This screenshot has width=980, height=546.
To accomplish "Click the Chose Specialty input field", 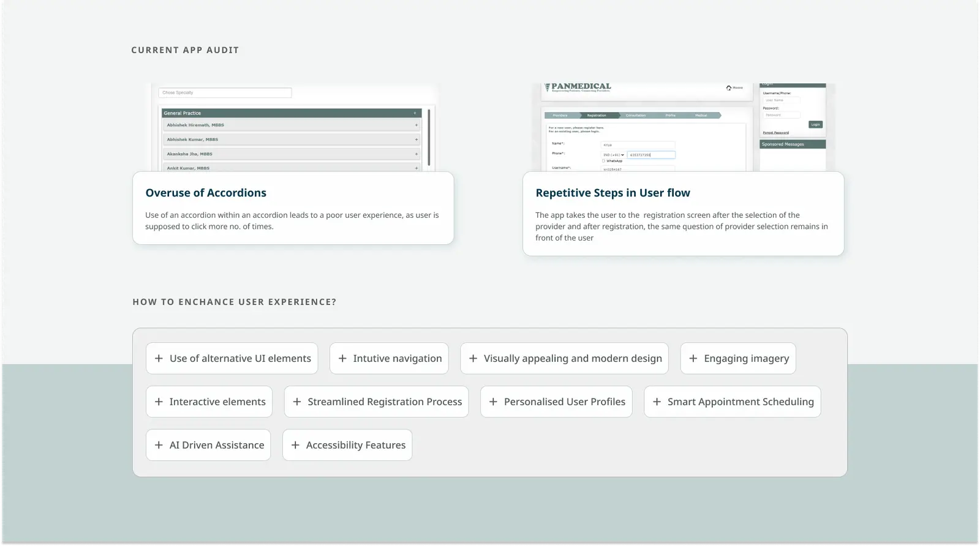I will (225, 92).
